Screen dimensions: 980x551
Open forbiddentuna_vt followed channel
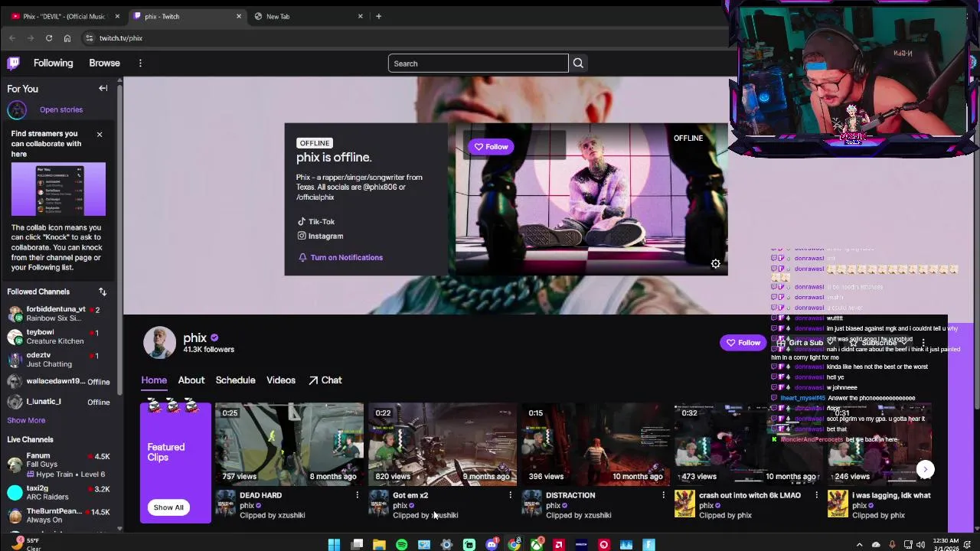click(x=60, y=314)
